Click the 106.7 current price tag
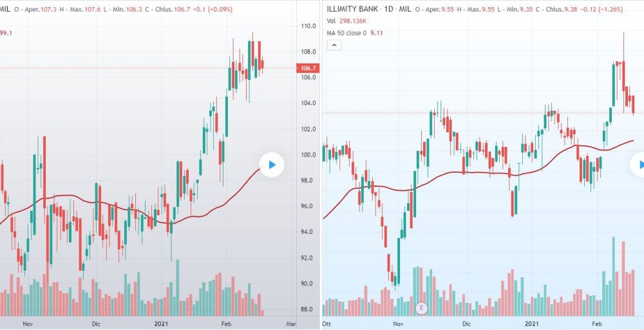This screenshot has width=644, height=330. [x=307, y=68]
